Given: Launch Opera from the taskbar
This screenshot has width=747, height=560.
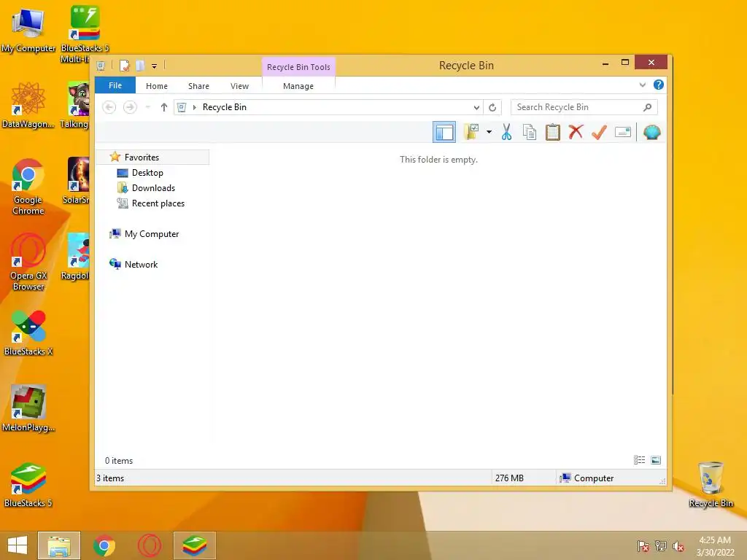Looking at the screenshot, I should click(150, 545).
